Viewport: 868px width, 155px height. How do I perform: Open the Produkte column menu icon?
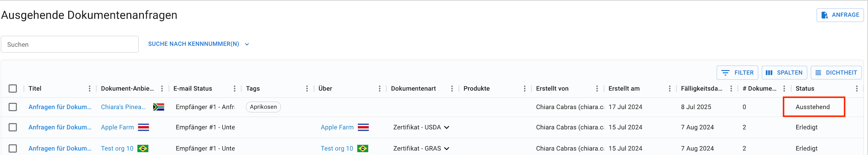tap(525, 88)
